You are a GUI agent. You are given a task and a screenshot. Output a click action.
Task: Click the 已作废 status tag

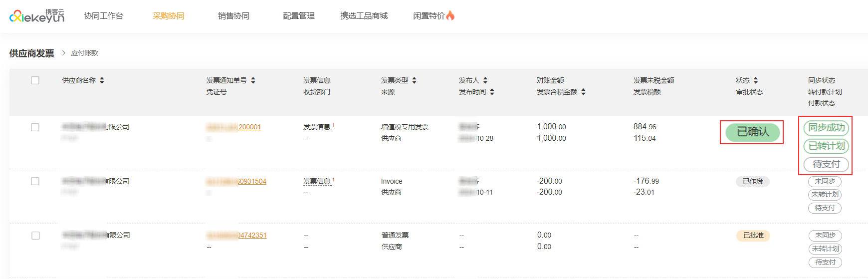[x=753, y=181]
